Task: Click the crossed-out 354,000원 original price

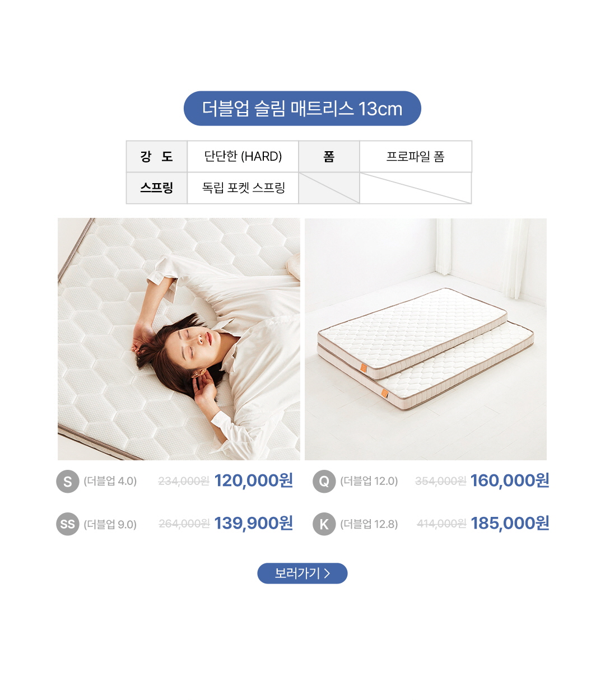Action: pos(440,481)
